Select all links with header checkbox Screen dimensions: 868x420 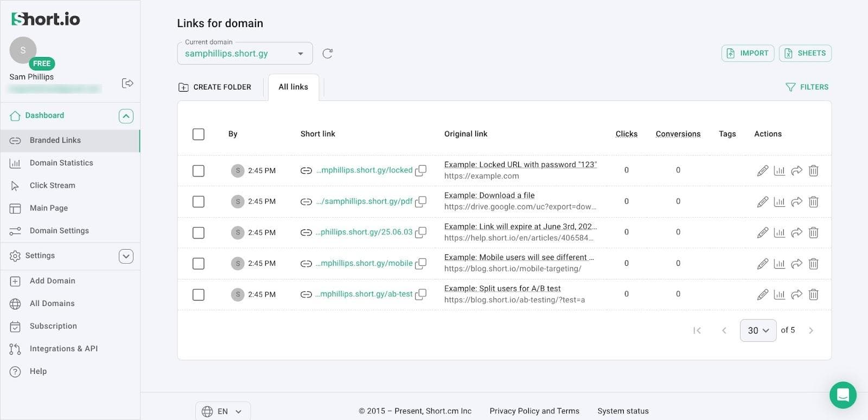click(199, 134)
